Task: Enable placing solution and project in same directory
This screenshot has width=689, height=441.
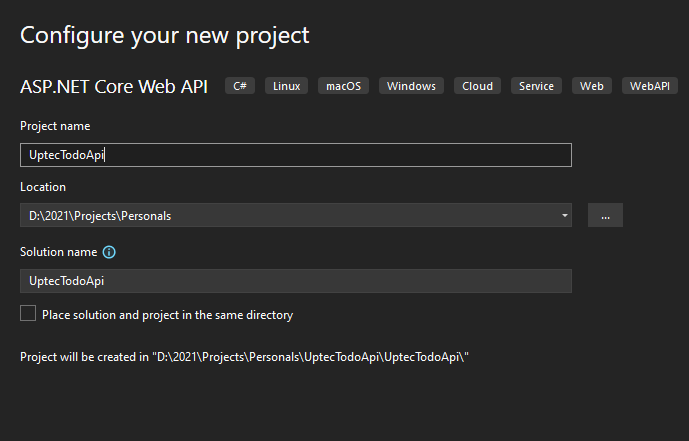Action: (x=28, y=314)
